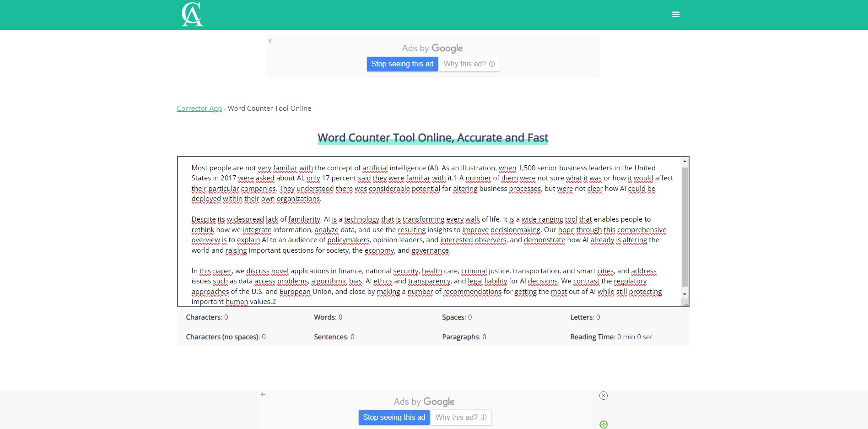Click top Why this ad? button
The image size is (868, 429).
[469, 64]
